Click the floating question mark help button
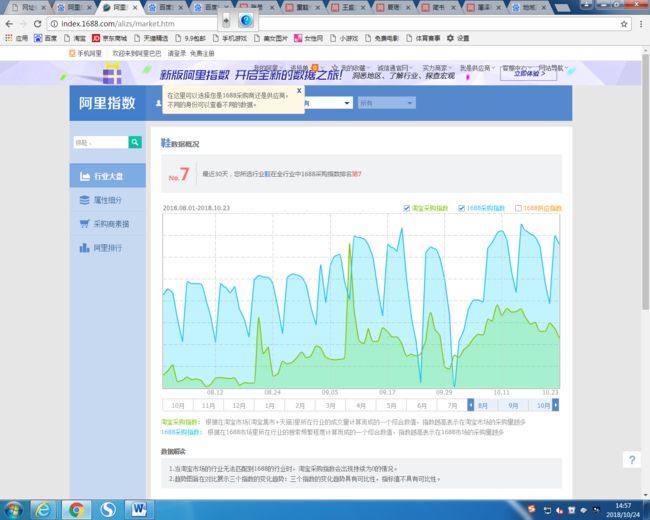Viewport: 650px width, 520px height. 632,459
